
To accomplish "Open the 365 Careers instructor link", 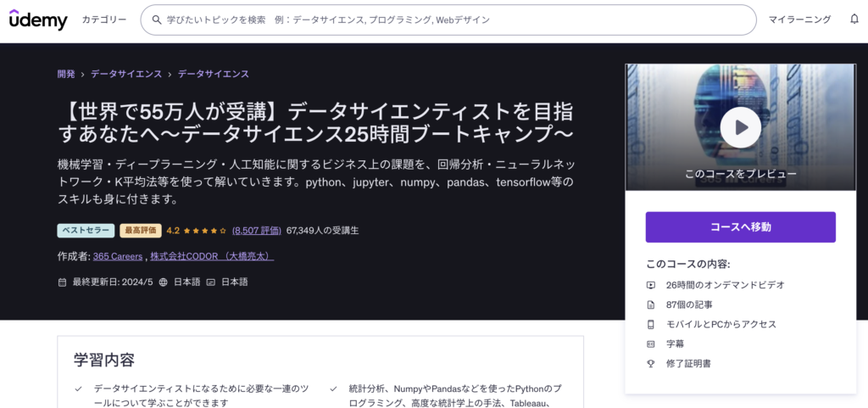I will tap(117, 256).
